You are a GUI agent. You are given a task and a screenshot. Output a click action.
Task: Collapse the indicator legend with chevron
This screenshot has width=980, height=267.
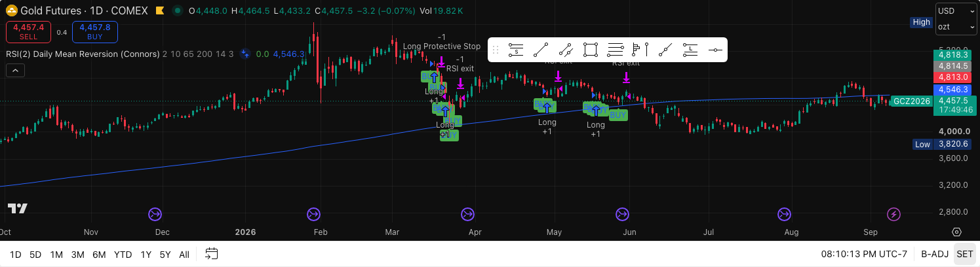[14, 70]
